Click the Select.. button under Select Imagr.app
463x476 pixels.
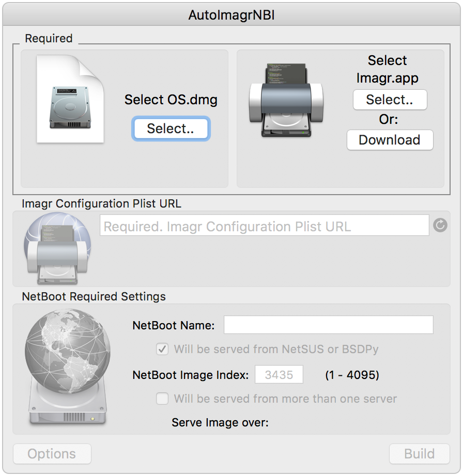pyautogui.click(x=390, y=100)
